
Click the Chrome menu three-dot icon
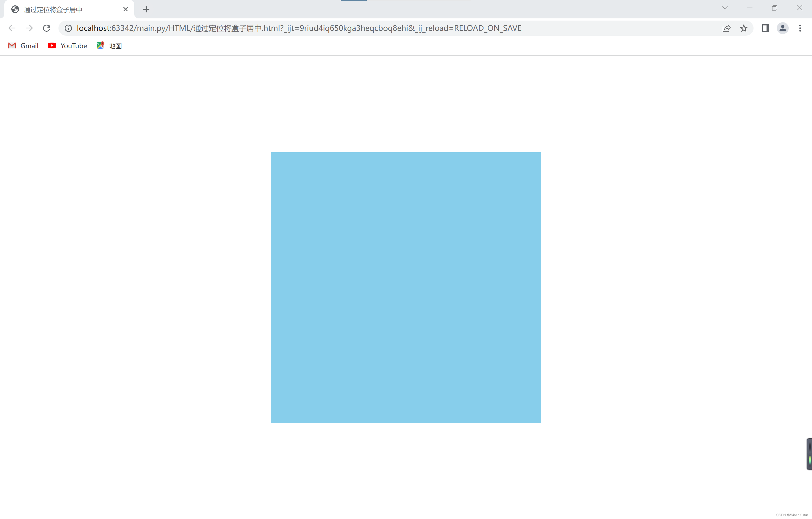tap(800, 28)
